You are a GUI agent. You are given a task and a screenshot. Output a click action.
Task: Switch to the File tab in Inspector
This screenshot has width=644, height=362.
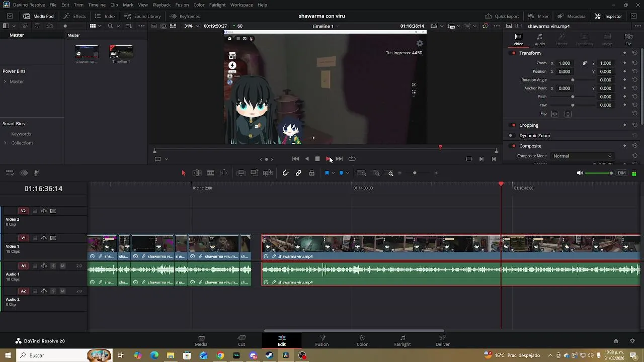tap(628, 40)
